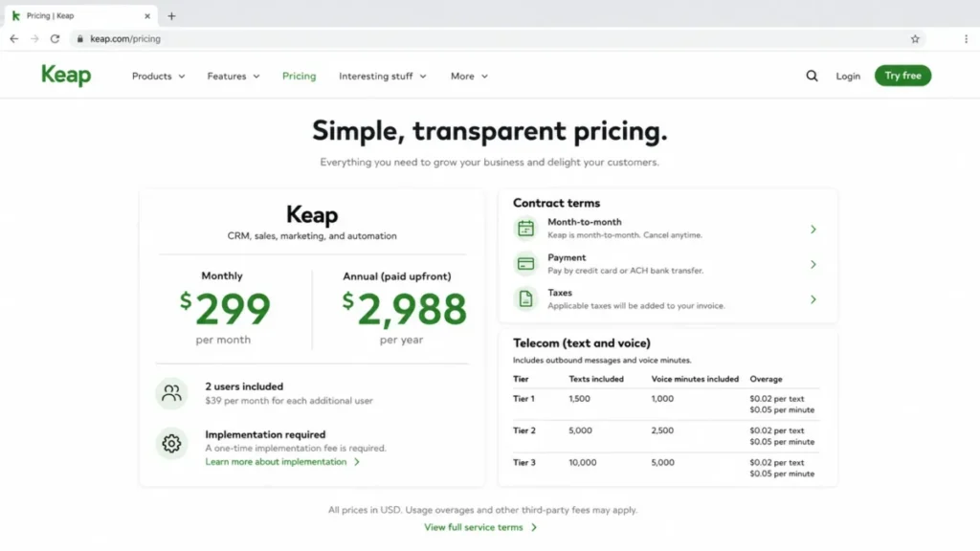Screen dimensions: 980x551
Task: Expand the Products dropdown menu
Action: point(158,77)
